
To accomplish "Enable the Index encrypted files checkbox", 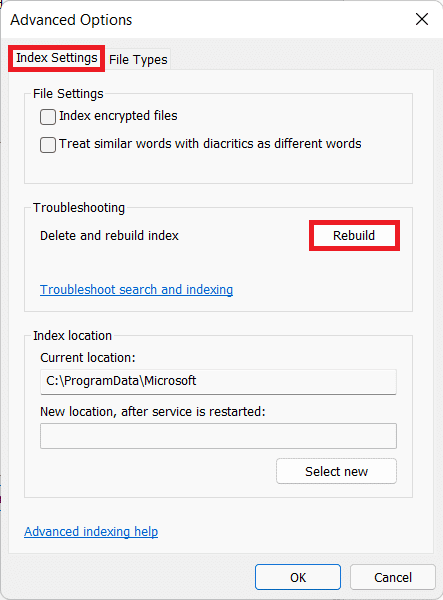I will tap(48, 117).
